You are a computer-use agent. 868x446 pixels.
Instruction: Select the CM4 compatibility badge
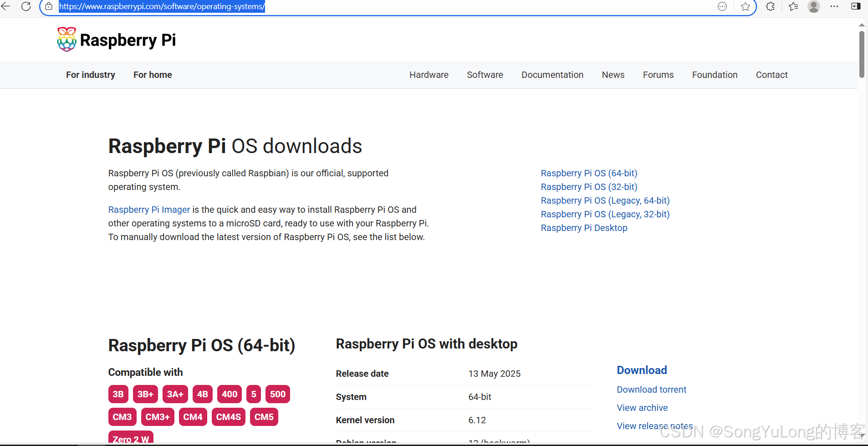click(x=193, y=417)
